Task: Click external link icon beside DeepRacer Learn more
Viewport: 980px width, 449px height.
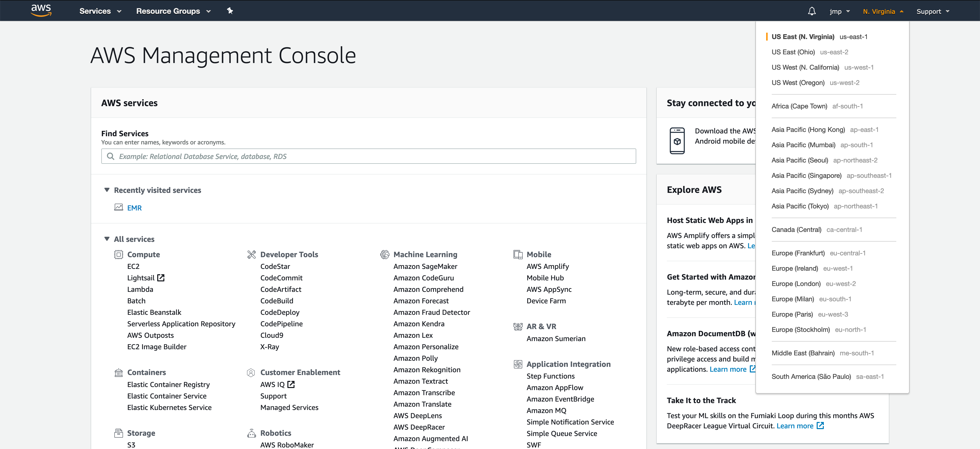Action: 820,426
